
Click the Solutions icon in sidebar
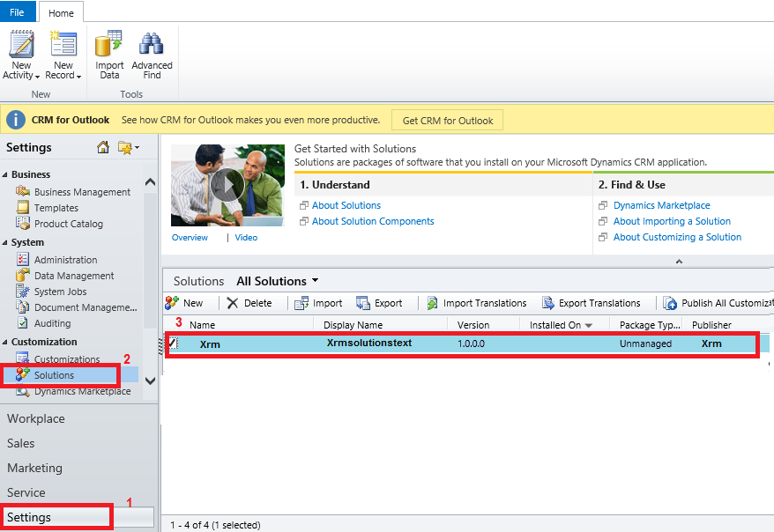(x=23, y=374)
